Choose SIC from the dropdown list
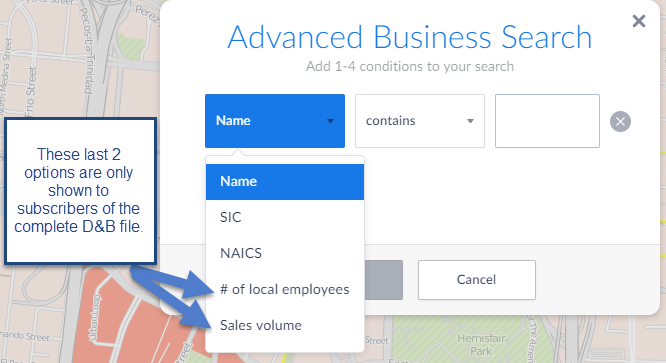Screen dimensions: 666x363 (x=285, y=217)
